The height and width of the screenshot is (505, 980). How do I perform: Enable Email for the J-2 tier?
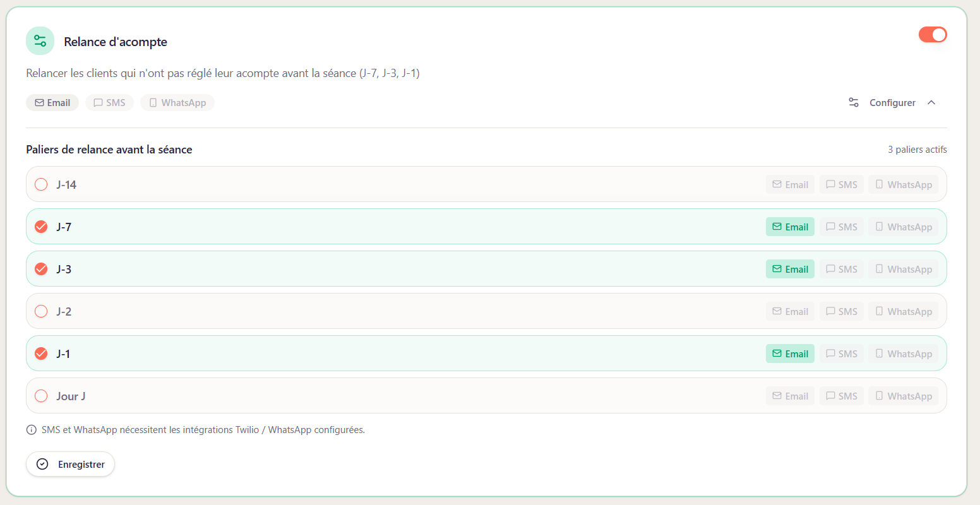coord(790,311)
